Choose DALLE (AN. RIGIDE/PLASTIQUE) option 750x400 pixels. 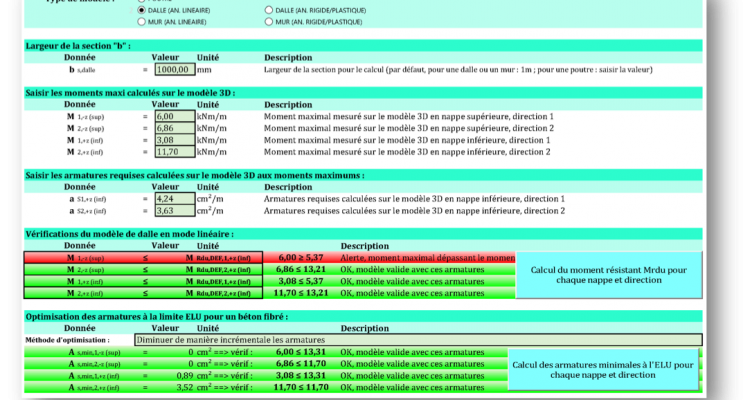click(x=269, y=10)
